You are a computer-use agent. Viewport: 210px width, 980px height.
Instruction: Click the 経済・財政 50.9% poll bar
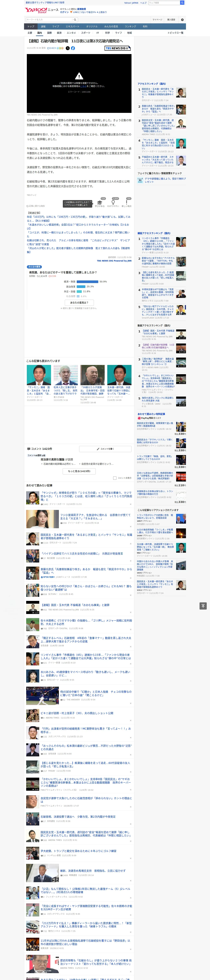(88, 282)
